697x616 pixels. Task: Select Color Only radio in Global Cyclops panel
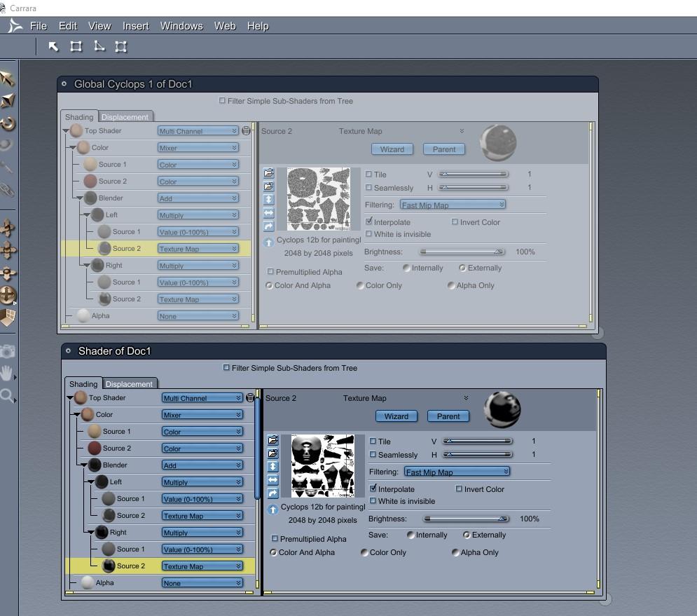point(360,285)
